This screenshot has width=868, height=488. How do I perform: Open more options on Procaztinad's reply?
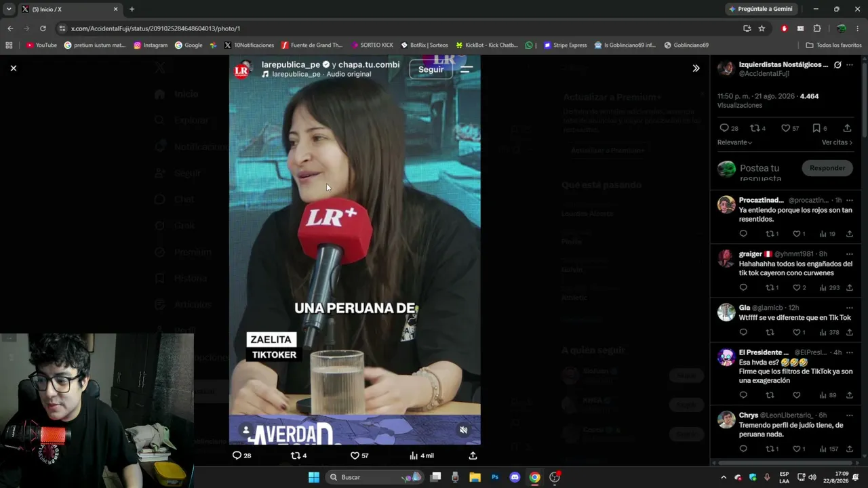coord(850,201)
